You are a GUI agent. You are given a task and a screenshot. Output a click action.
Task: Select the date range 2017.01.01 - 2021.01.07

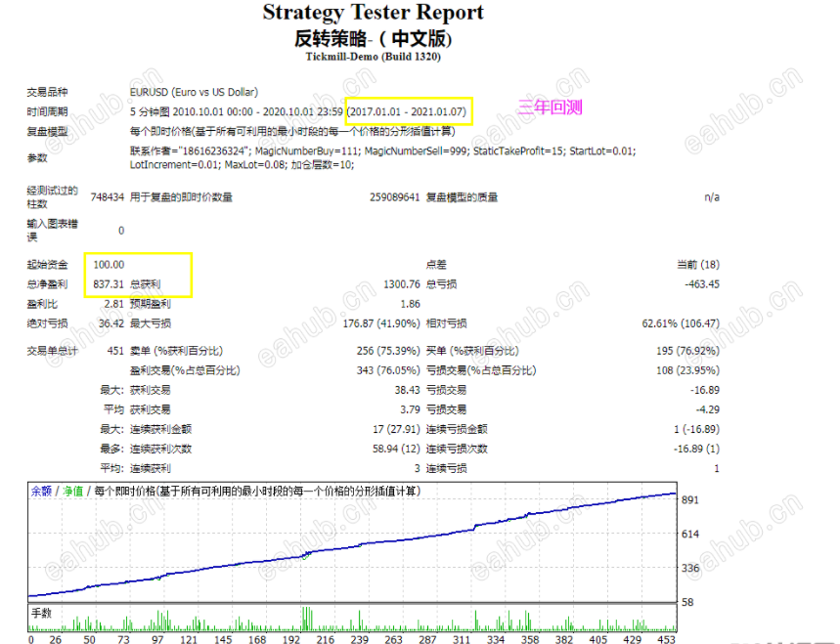pyautogui.click(x=408, y=111)
